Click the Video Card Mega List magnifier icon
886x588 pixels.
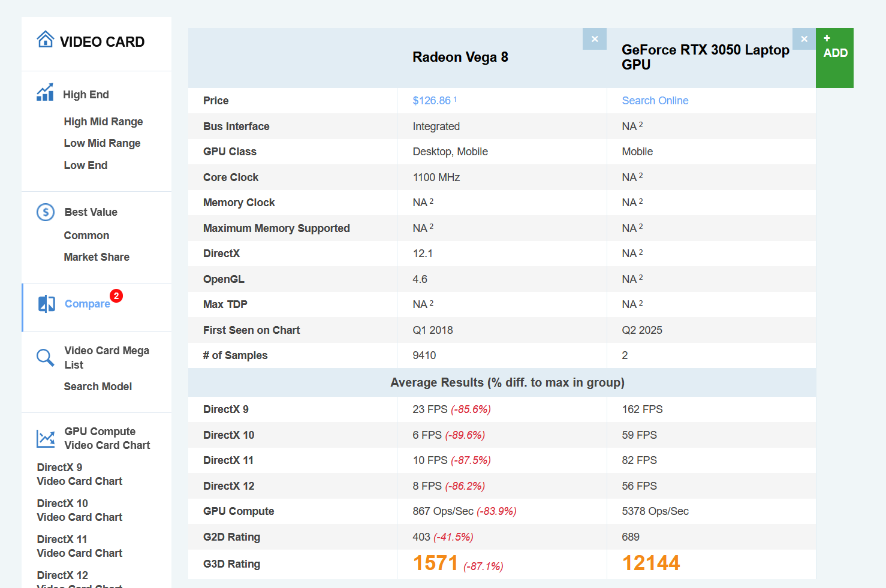(x=46, y=358)
